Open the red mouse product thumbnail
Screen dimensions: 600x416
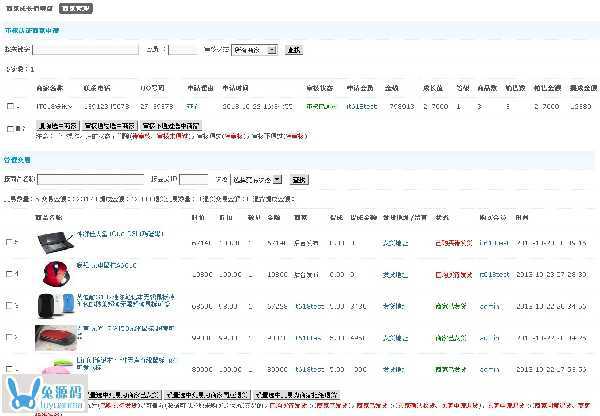tap(56, 274)
